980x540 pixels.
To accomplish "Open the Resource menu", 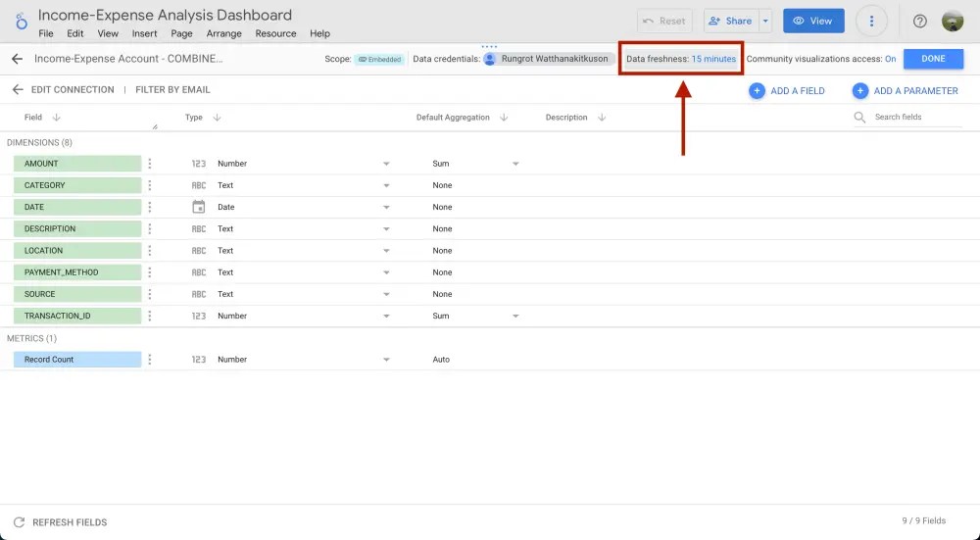I will (x=275, y=33).
